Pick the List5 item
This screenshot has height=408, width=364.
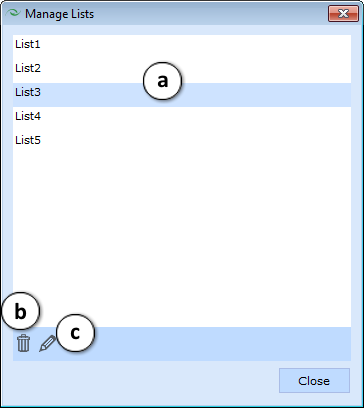[x=182, y=140]
